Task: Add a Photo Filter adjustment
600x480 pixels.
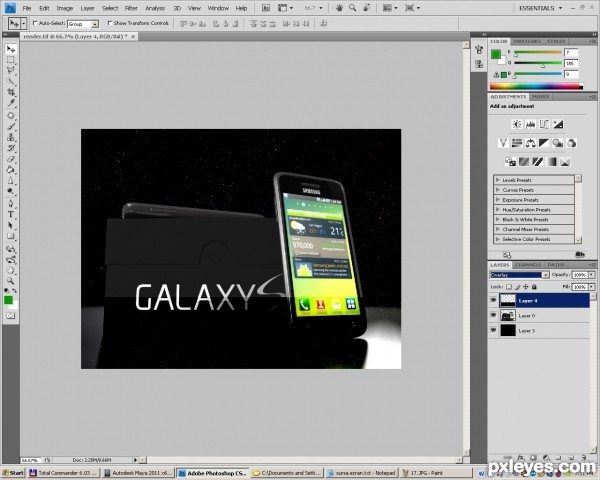Action: pos(558,143)
